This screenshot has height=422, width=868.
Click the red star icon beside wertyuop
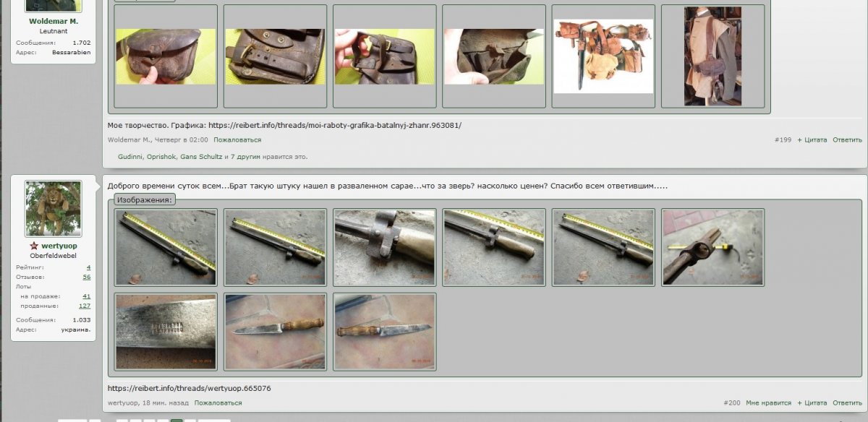tap(34, 246)
